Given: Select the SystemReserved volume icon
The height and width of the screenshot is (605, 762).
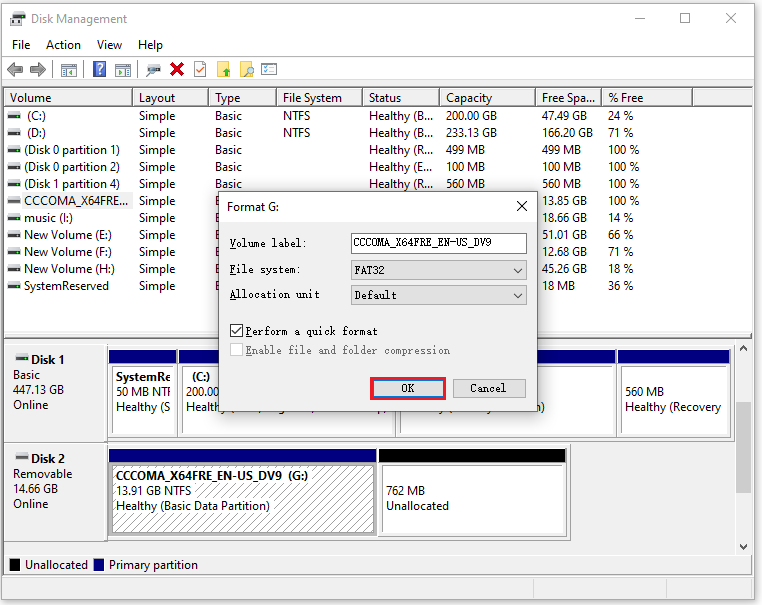Looking at the screenshot, I should [15, 286].
